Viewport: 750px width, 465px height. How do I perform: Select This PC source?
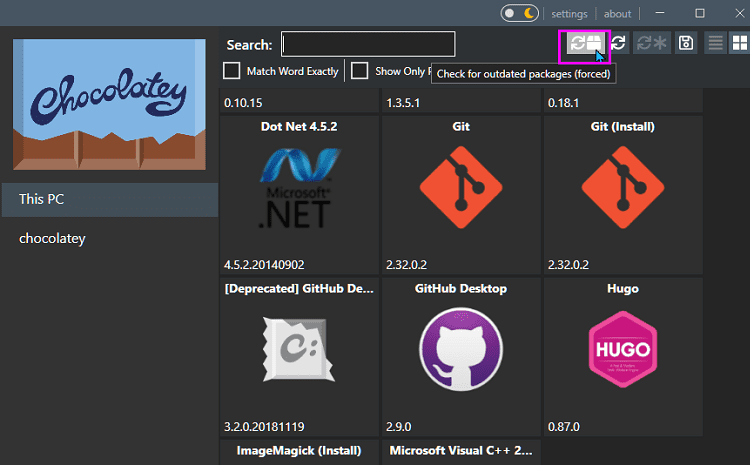(x=110, y=199)
